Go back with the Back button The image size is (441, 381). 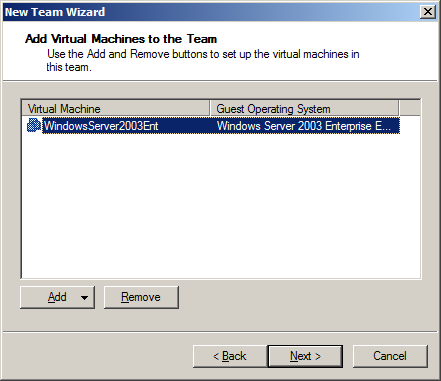coord(230,356)
